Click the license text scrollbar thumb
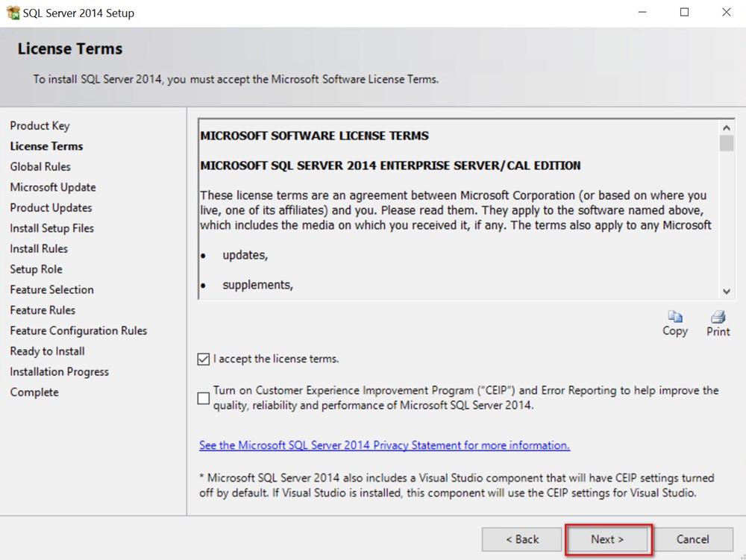Viewport: 746px width, 560px height. pos(726,143)
